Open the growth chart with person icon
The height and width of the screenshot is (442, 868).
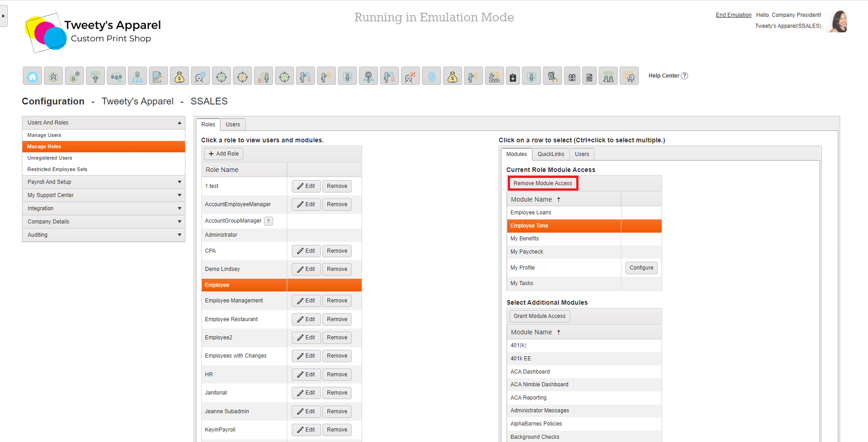(x=263, y=76)
